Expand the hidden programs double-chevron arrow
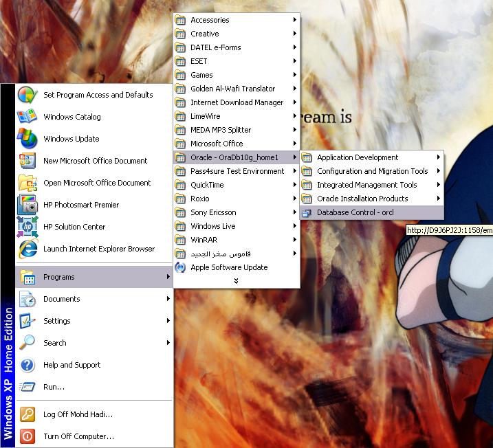 click(x=236, y=280)
